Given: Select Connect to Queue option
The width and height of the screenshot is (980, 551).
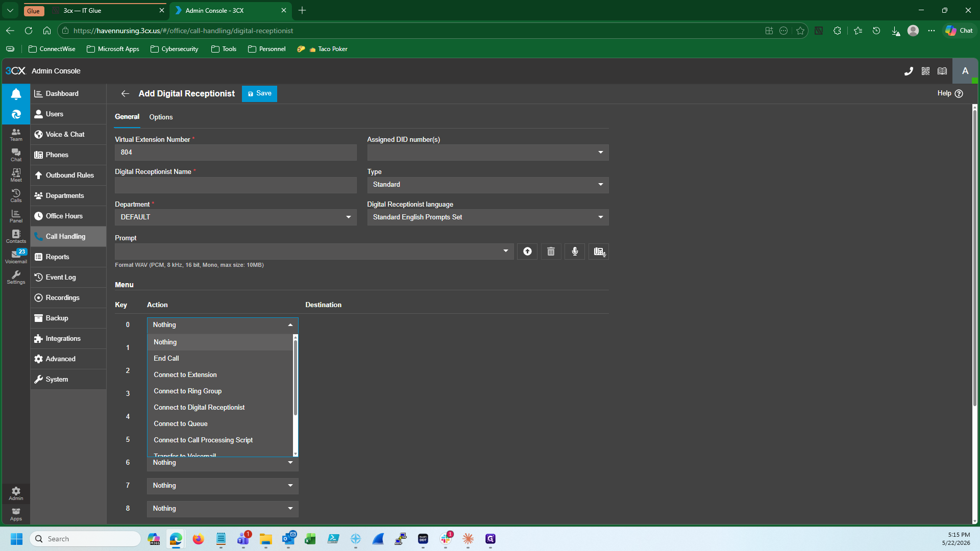Looking at the screenshot, I should coord(220,424).
